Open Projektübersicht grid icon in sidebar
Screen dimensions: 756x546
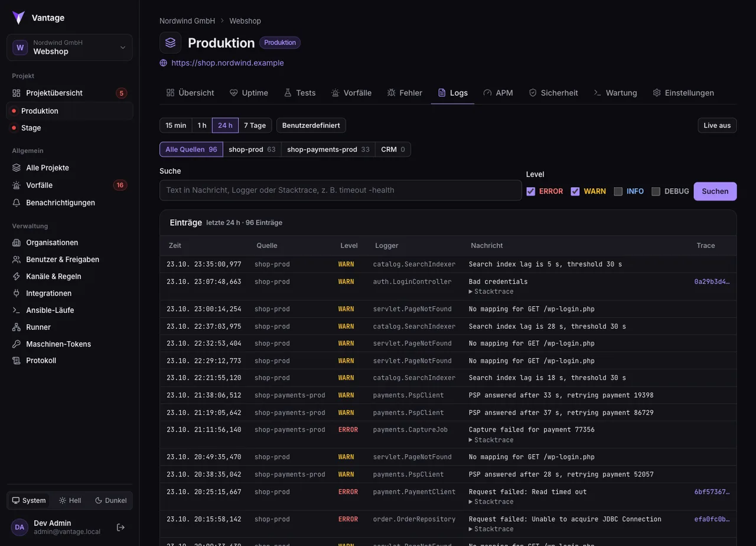pyautogui.click(x=17, y=93)
